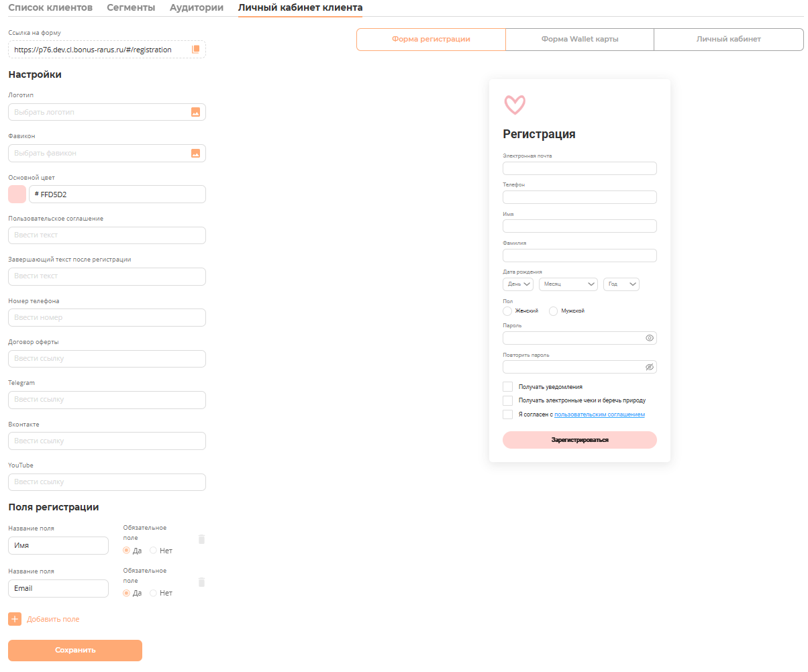The image size is (808, 672).
Task: Copy the registration form link
Action: coord(196,50)
